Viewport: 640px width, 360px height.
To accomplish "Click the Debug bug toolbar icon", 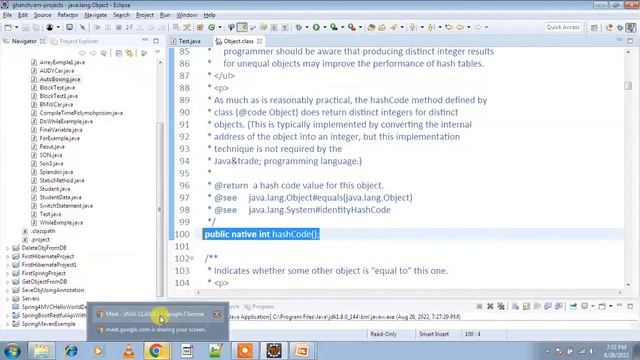I will [299, 27].
